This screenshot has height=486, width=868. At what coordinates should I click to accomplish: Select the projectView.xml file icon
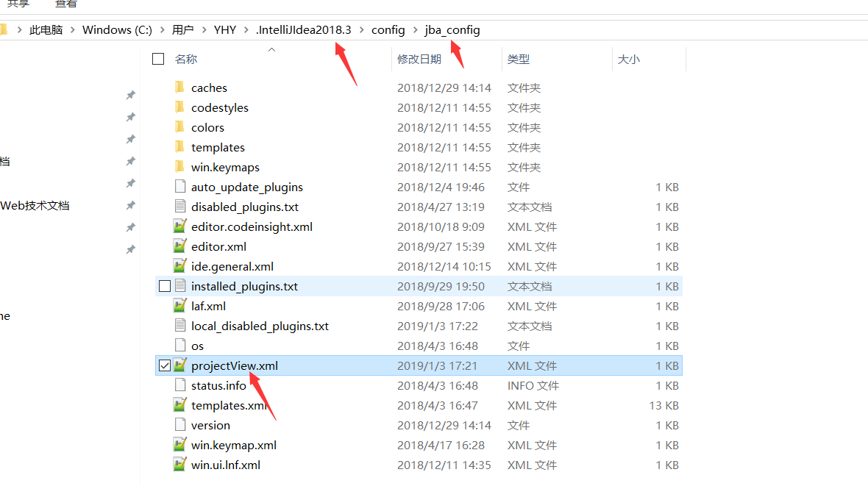[181, 365]
